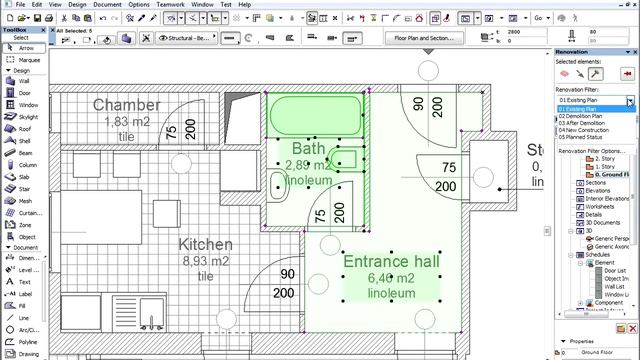The image size is (640, 360).
Task: Choose 02 Demolition Plan filter option
Action: click(x=596, y=116)
